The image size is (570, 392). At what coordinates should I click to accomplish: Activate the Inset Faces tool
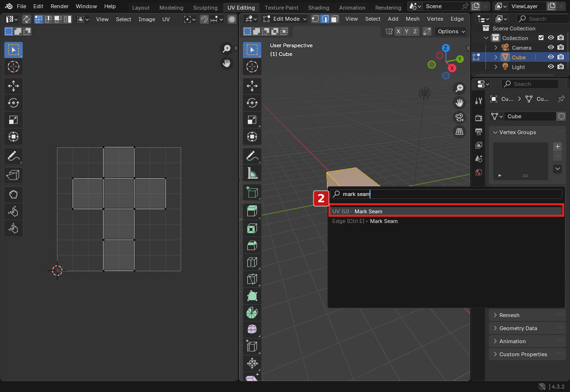tap(252, 228)
